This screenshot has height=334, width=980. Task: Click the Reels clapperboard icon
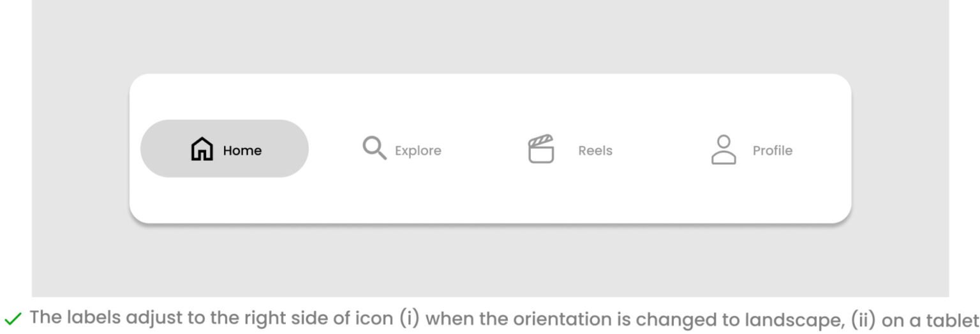(x=541, y=149)
